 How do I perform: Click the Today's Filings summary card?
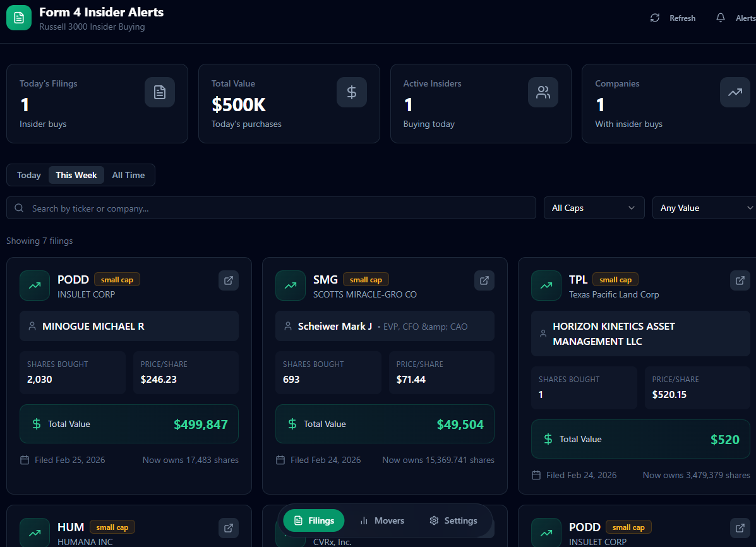point(97,103)
